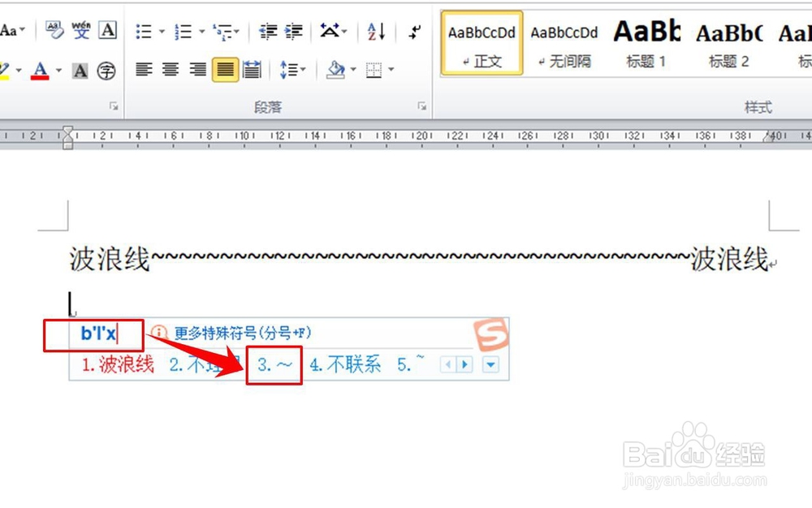Image resolution: width=812 pixels, height=508 pixels.
Task: Click the Sogou S logo
Action: [491, 334]
